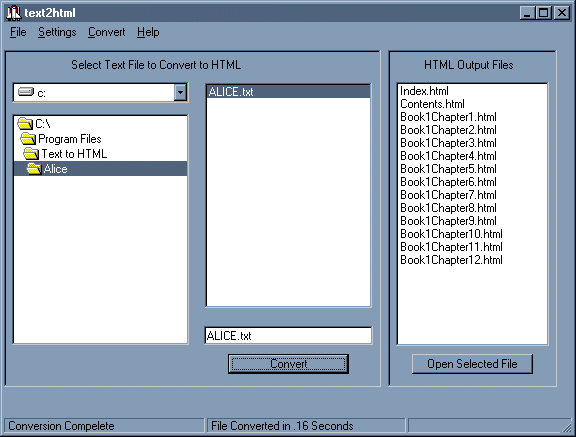Select Contents.html in output files list
The image size is (576, 437).
click(432, 104)
